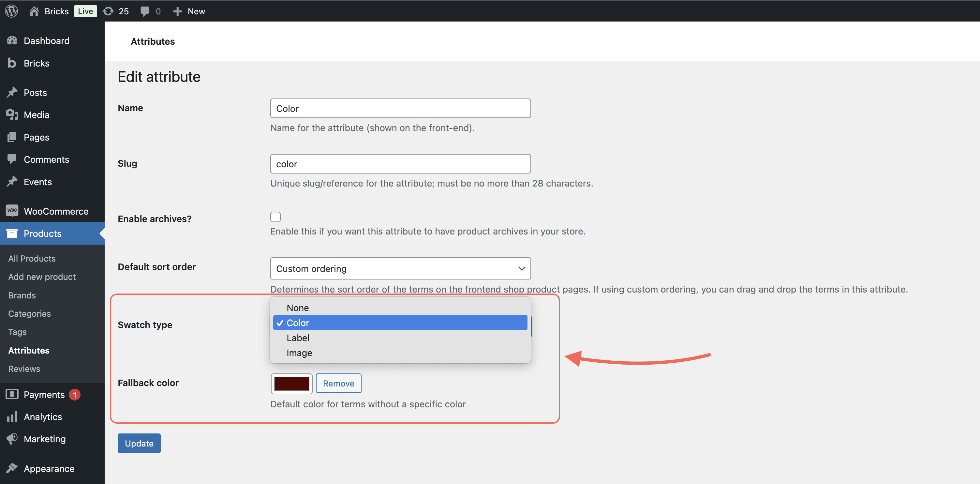The width and height of the screenshot is (980, 484).
Task: Open the Bricks site home icon
Action: [34, 11]
